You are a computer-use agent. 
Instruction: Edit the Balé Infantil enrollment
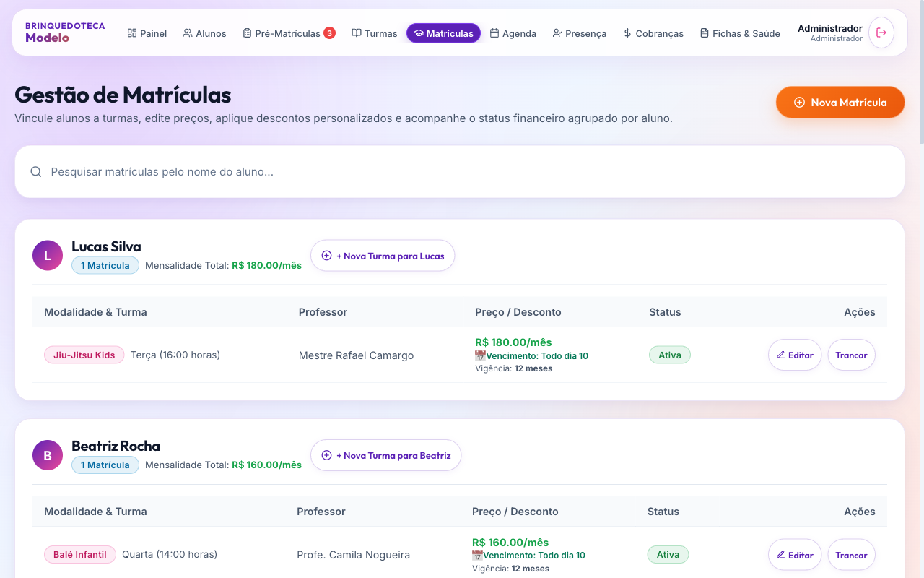tap(795, 555)
